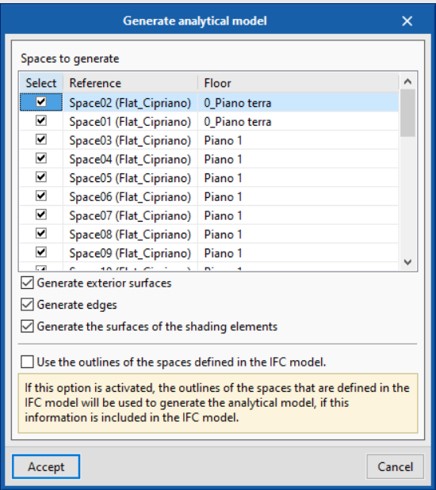Sort by the Reference column header
Viewport: 436px width, 490px height.
click(x=130, y=83)
